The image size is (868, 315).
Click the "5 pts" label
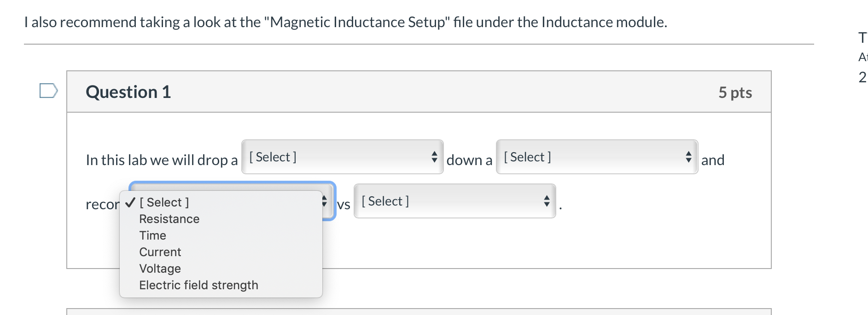tap(735, 92)
